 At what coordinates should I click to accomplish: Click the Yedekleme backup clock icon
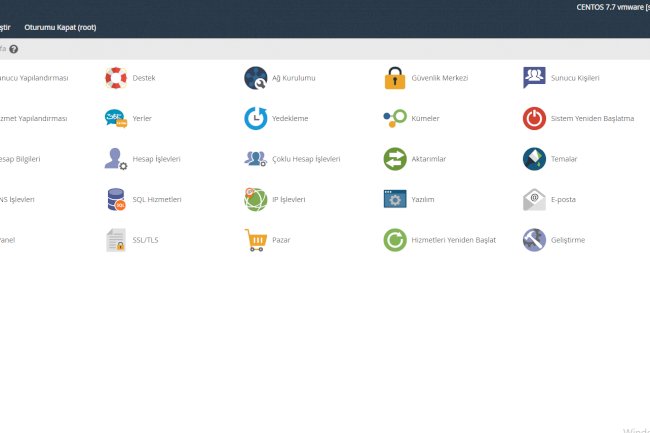(255, 119)
